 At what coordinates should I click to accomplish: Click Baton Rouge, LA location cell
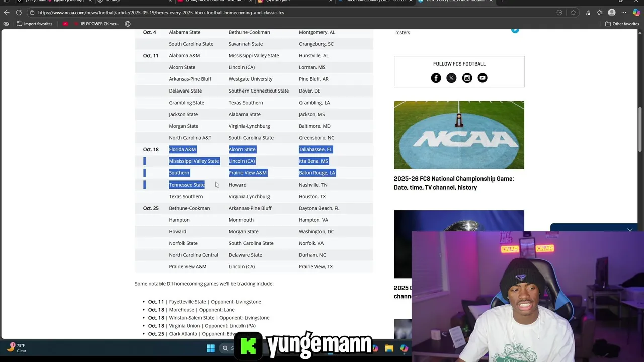[x=317, y=173]
